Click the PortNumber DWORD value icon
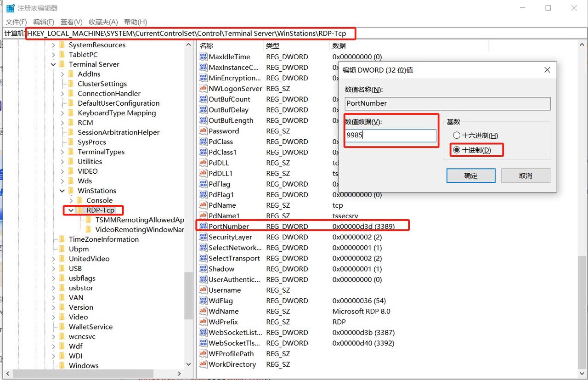 (x=203, y=227)
